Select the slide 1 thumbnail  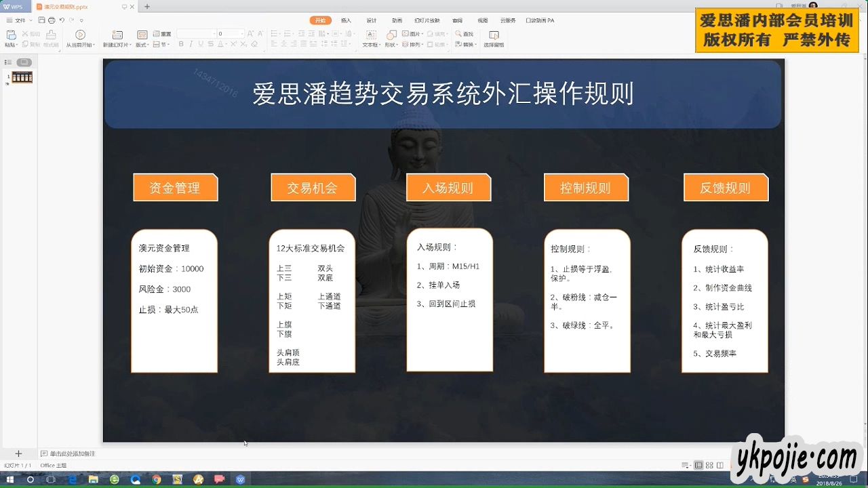coord(22,77)
